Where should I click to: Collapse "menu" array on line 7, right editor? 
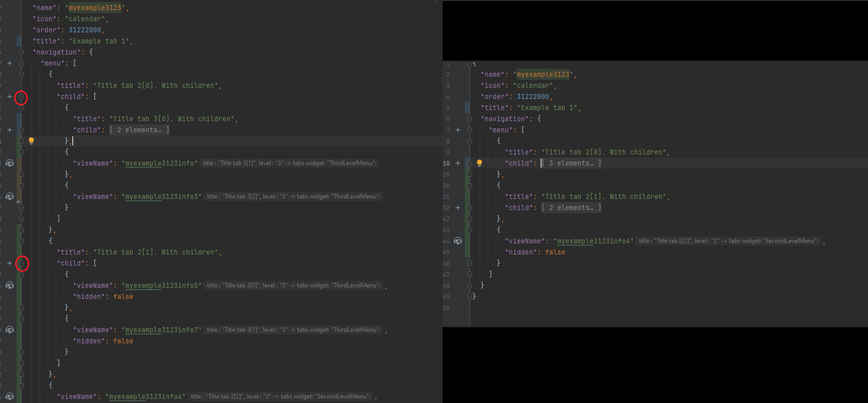tap(469, 130)
